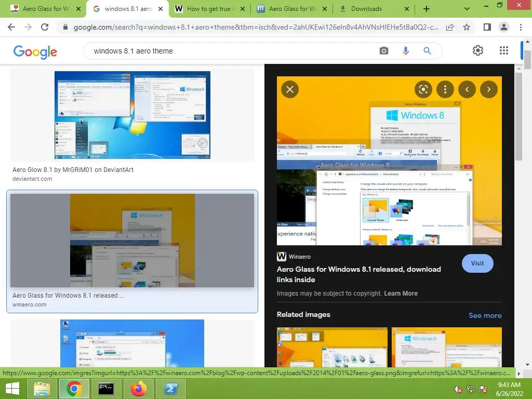Open the Chrome profile avatar
The width and height of the screenshot is (532, 399).
pos(504,27)
